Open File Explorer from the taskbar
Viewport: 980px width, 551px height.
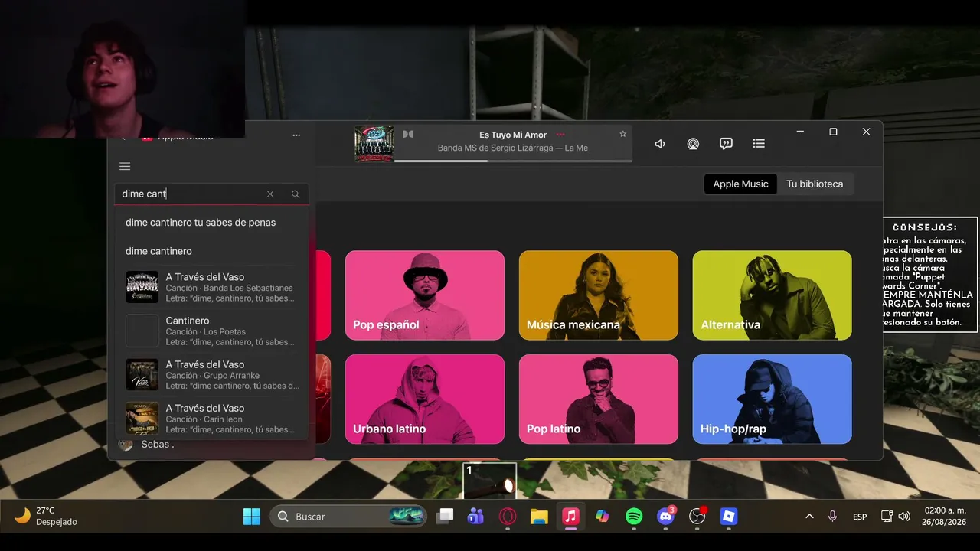[x=539, y=517]
